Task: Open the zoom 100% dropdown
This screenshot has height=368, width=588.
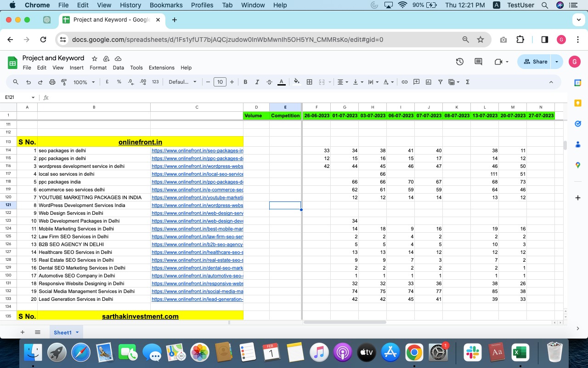Action: 84,82
